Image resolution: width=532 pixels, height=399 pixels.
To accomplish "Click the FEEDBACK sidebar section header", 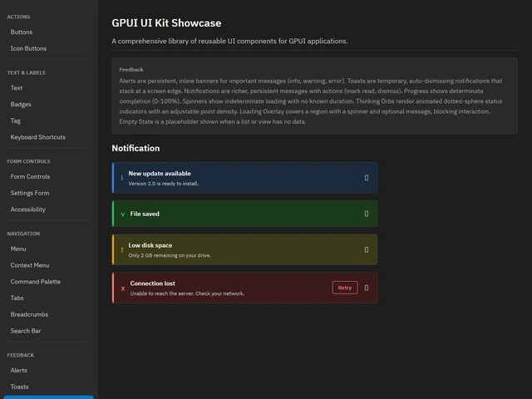I will tap(21, 355).
